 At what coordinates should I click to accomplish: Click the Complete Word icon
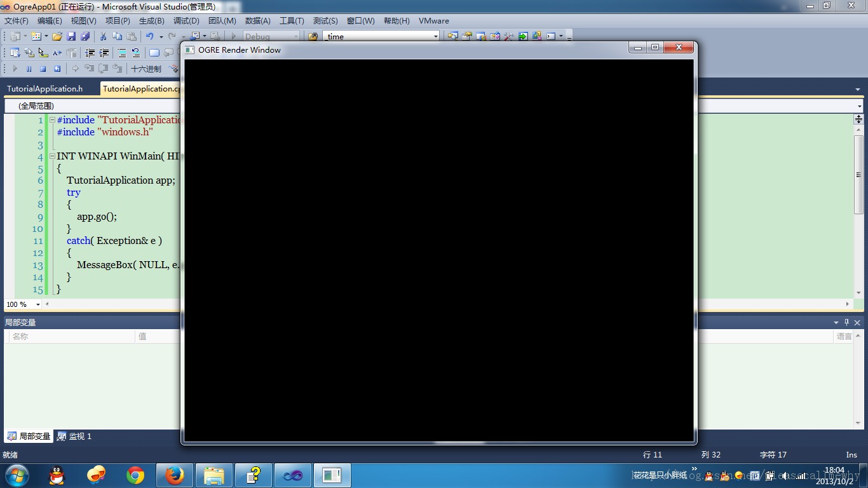(57, 53)
